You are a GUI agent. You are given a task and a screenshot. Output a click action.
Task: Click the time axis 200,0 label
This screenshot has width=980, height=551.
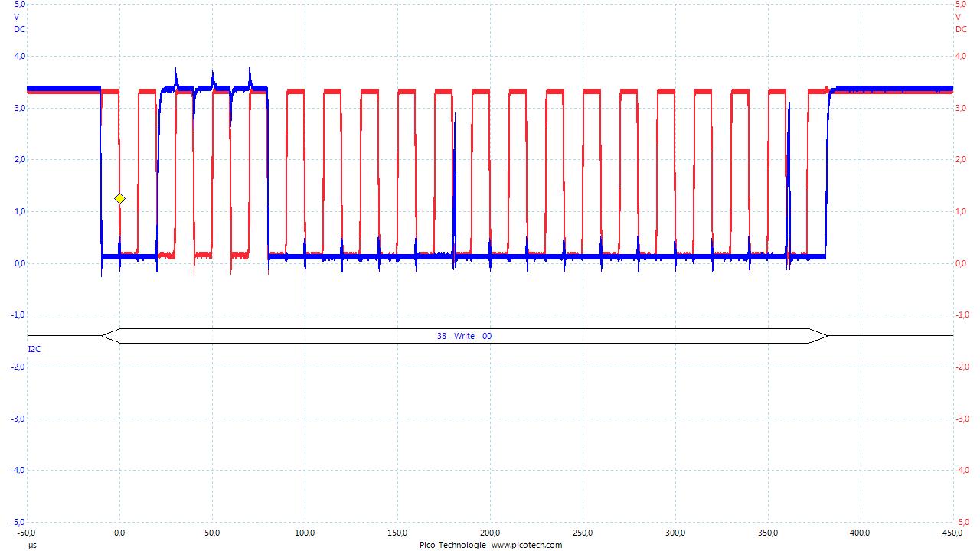(490, 533)
